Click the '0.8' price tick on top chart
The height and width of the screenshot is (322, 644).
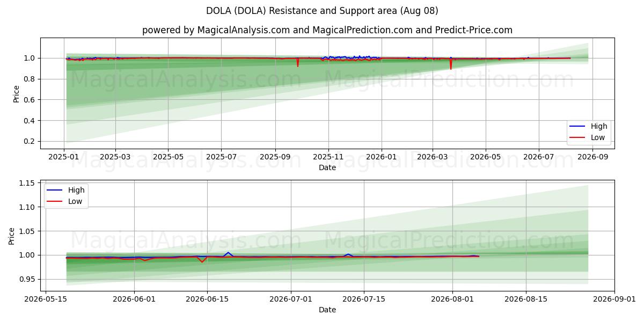pyautogui.click(x=30, y=79)
